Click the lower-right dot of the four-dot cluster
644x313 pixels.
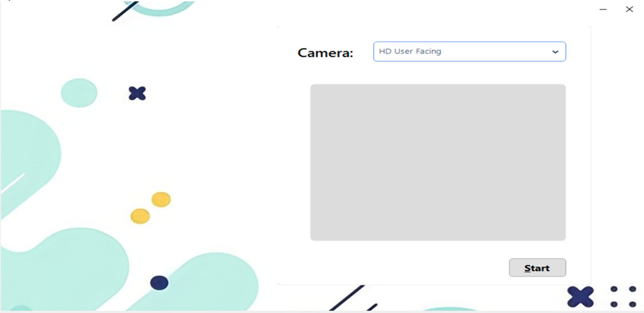[x=633, y=304]
